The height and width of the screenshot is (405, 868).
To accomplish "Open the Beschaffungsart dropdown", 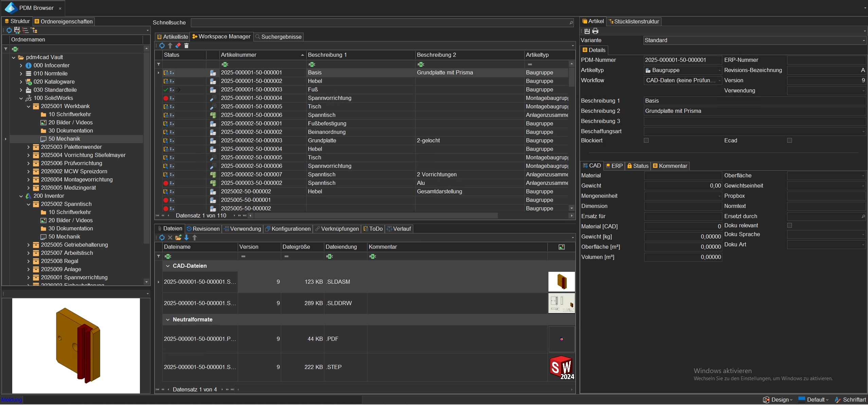I will (864, 131).
